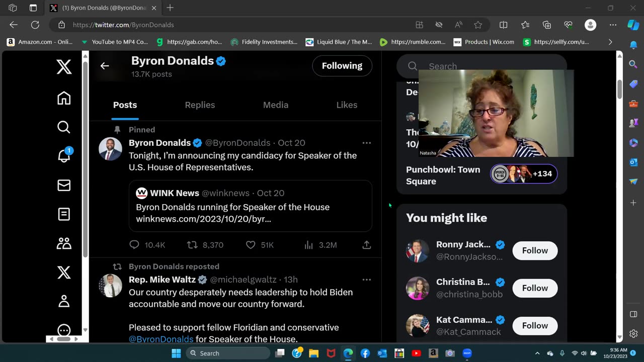Share the pinned post
The width and height of the screenshot is (644, 362).
click(x=367, y=245)
